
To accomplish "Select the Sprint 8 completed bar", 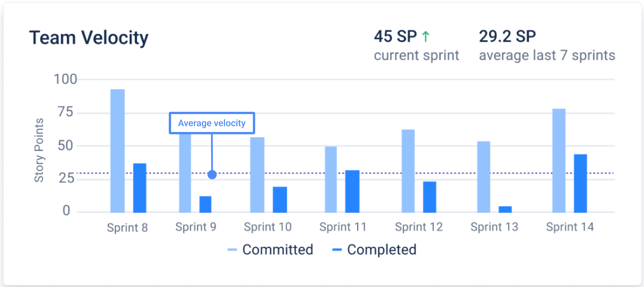I will point(140,188).
